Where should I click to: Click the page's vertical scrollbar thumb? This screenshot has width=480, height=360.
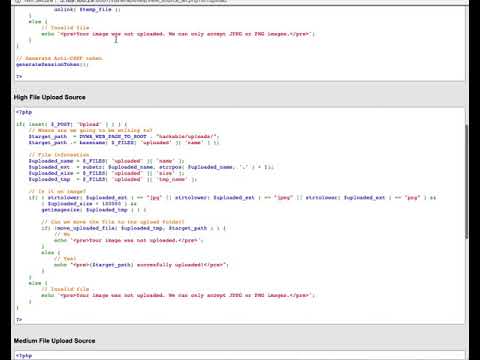tap(467, 182)
